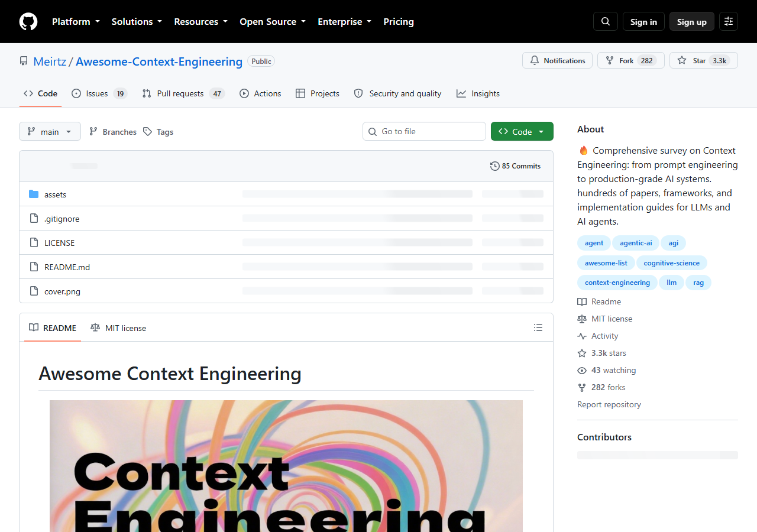This screenshot has width=757, height=532.
Task: Open the Meirtz owner profile link
Action: click(x=50, y=61)
